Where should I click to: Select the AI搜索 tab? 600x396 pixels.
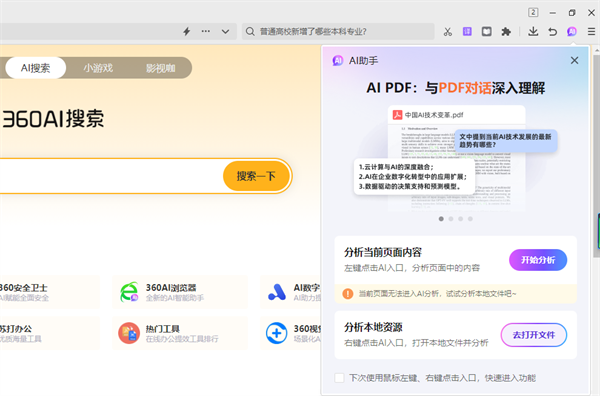(x=36, y=68)
